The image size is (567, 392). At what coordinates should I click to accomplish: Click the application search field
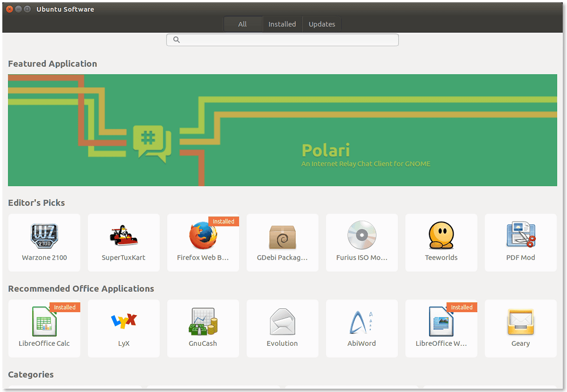[x=283, y=40]
